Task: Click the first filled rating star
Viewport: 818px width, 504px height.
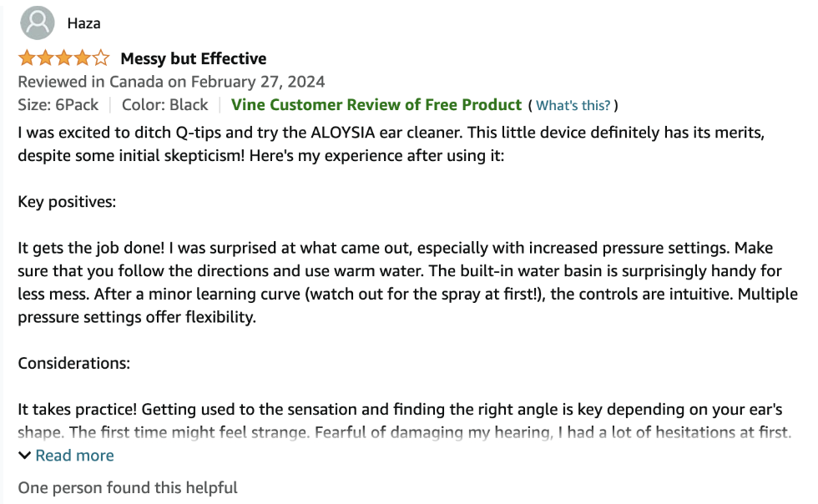Action: pos(26,58)
